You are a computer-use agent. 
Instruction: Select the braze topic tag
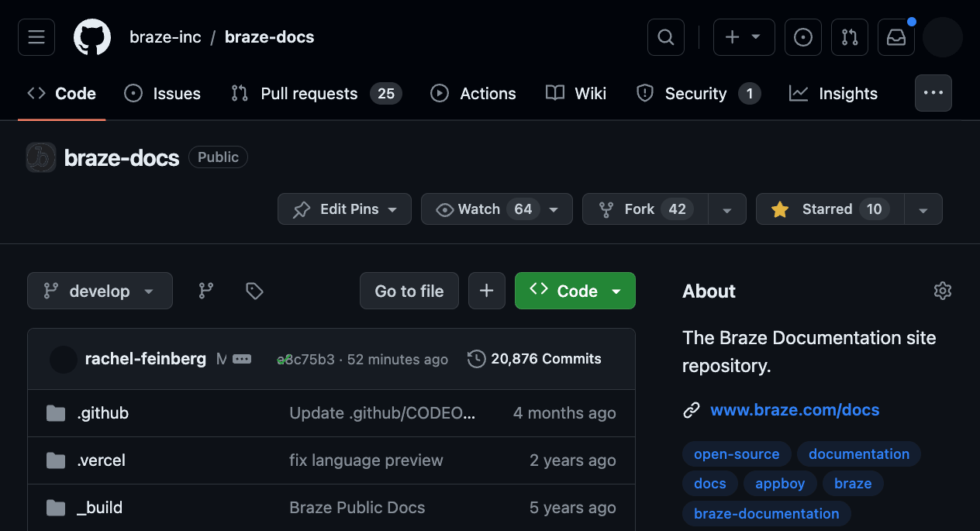(x=853, y=484)
